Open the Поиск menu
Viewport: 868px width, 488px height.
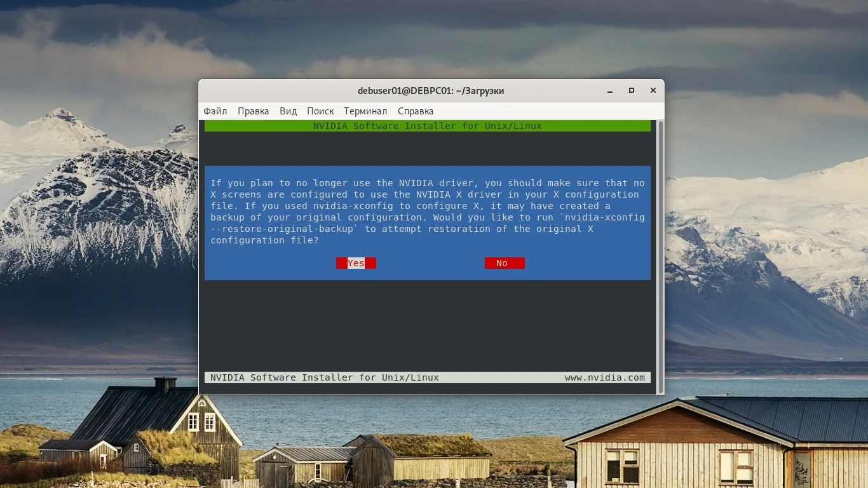coord(320,111)
